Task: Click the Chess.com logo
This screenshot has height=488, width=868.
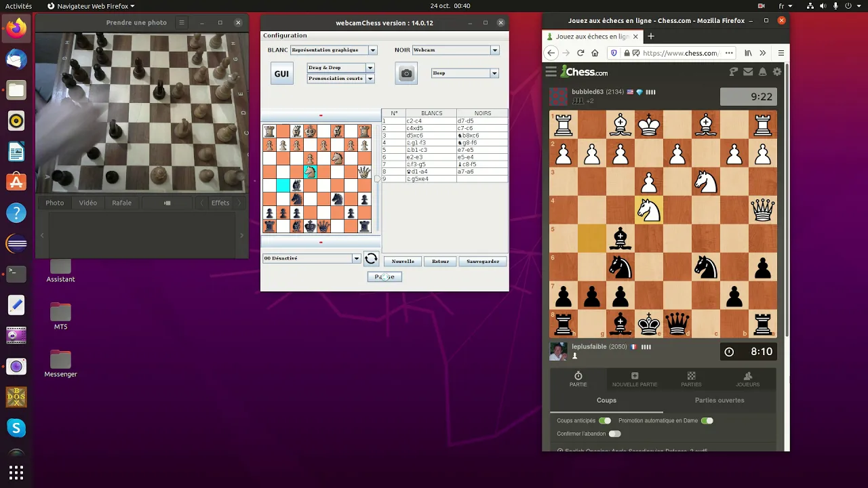Action: (583, 72)
